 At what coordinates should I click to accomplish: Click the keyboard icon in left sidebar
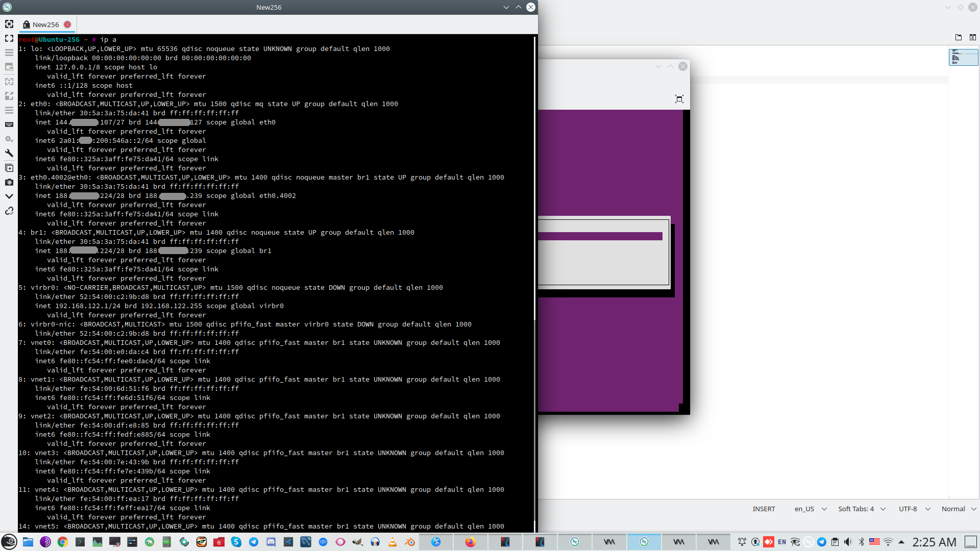point(9,124)
